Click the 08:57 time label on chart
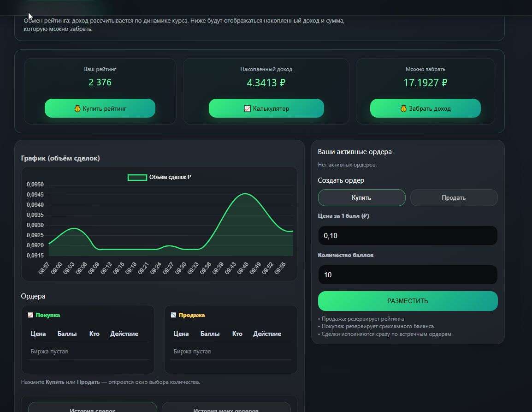Screen dimensions: 532x412 (44, 268)
